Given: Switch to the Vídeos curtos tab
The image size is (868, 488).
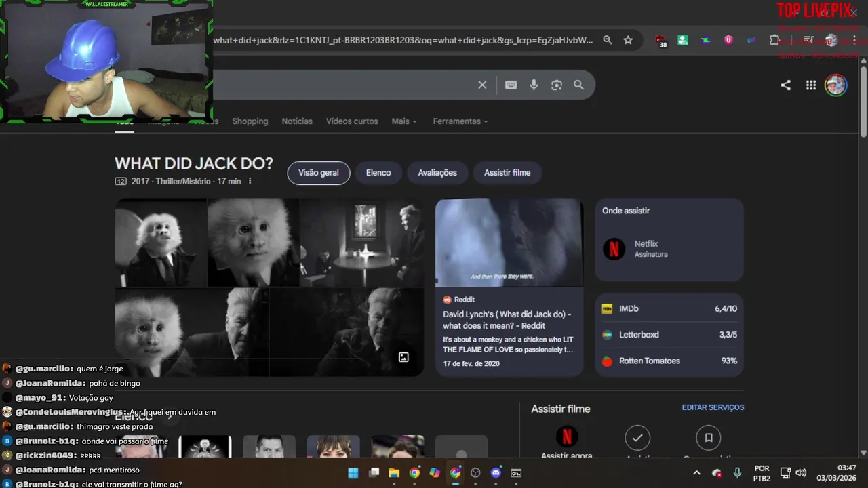Looking at the screenshot, I should (352, 121).
